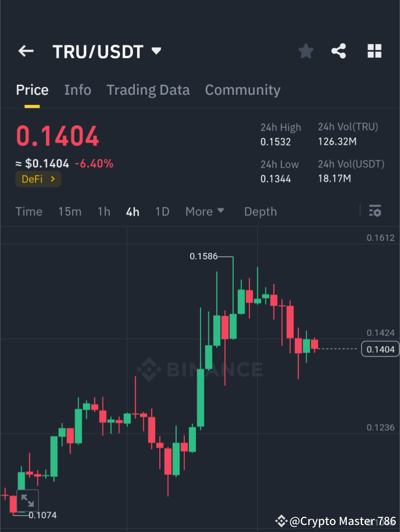The height and width of the screenshot is (532, 400).
Task: Tap the 0.1404 current price label
Action: tap(380, 349)
